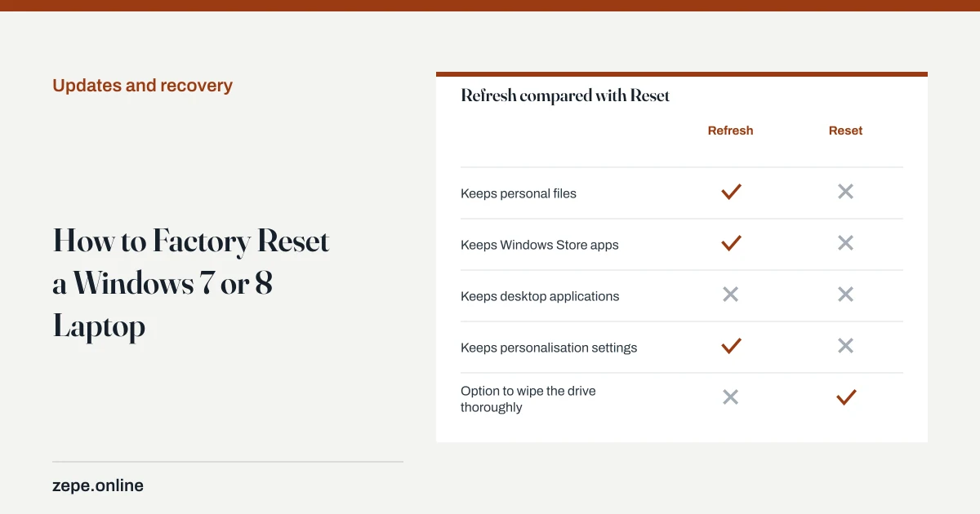Click Refresh cross for wipe drive option

point(731,397)
